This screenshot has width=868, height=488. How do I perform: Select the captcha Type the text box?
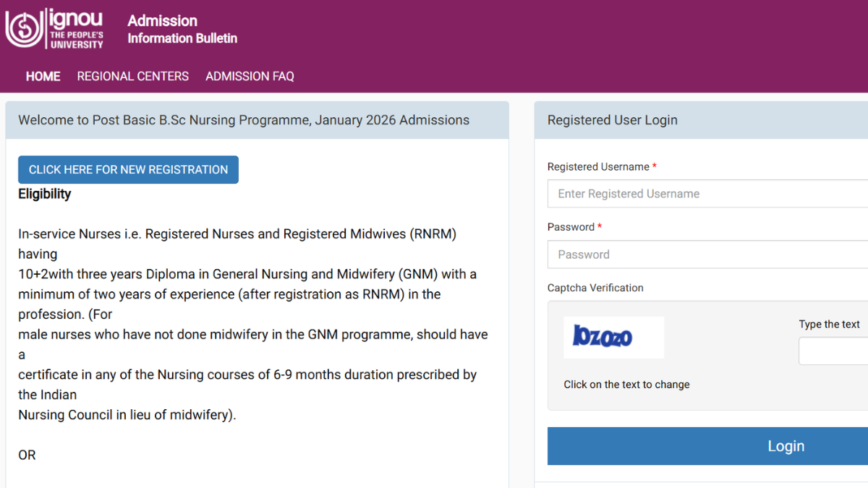click(x=833, y=351)
